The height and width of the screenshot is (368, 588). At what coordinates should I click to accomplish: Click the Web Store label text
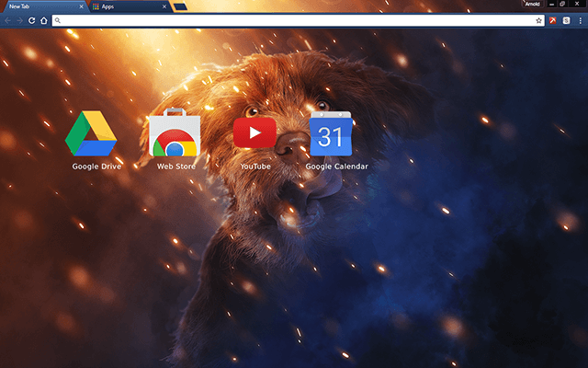pos(175,167)
